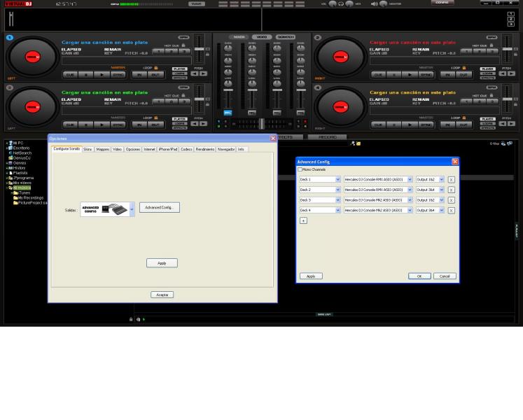Click the BPM button on deck 1
Viewport: 523px width, 420px height.
click(x=183, y=37)
